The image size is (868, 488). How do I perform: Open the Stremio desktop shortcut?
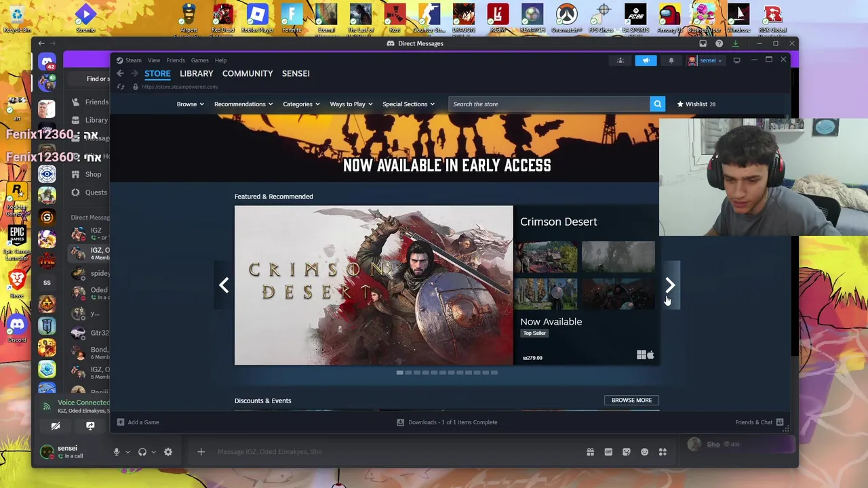coord(85,18)
